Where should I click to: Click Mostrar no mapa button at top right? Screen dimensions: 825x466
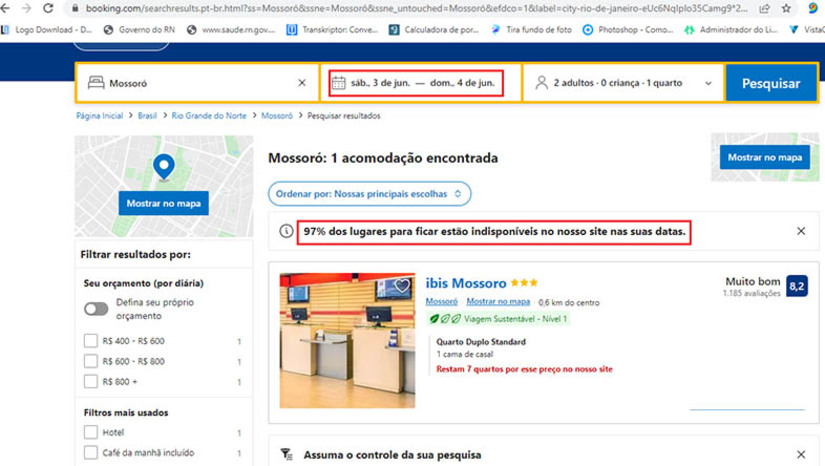[x=764, y=157]
